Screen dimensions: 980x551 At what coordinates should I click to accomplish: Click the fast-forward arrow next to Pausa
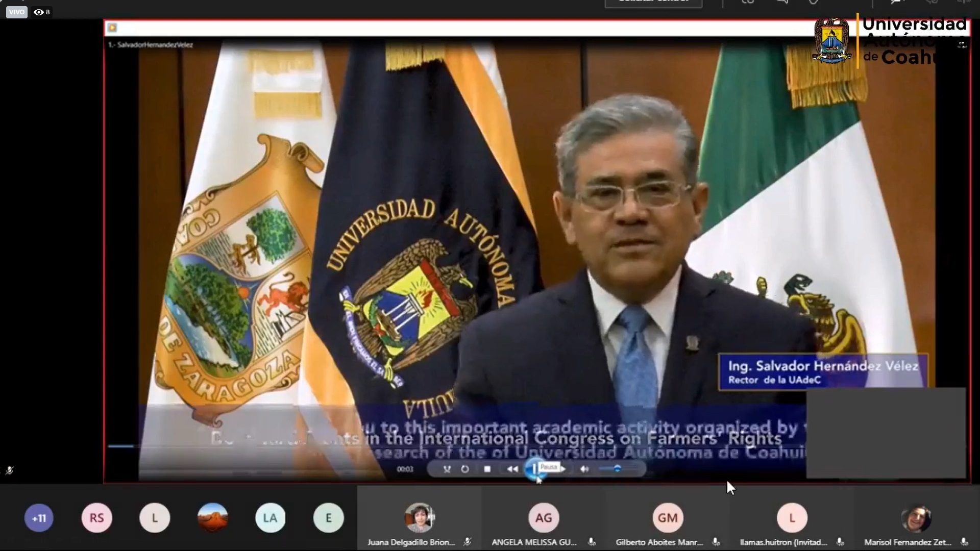coord(563,468)
